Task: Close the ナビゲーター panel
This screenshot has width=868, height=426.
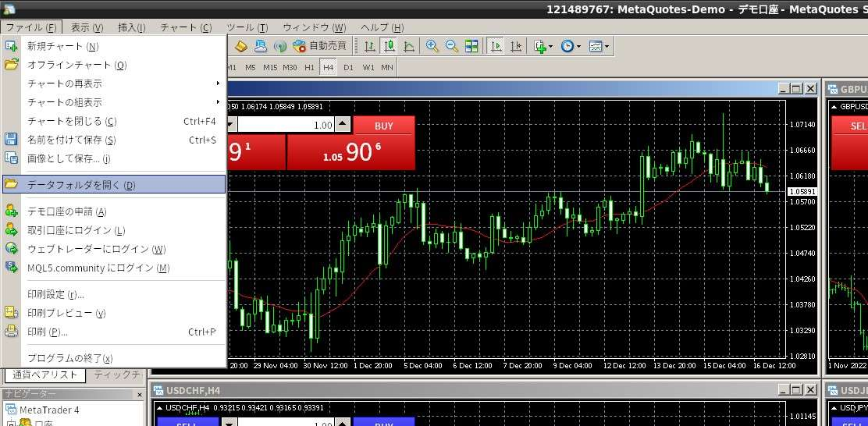Action: click(x=140, y=395)
